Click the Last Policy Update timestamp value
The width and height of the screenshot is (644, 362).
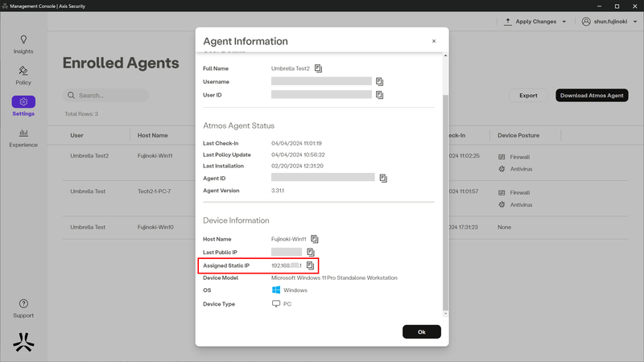point(298,155)
